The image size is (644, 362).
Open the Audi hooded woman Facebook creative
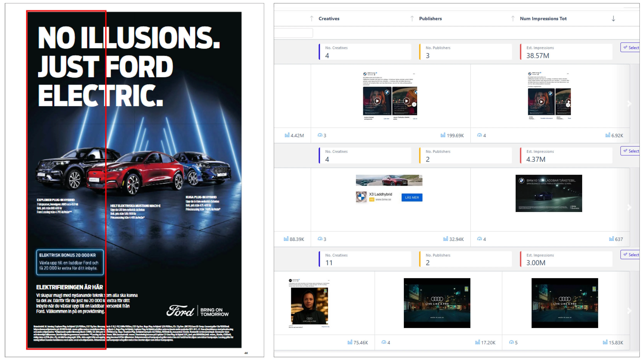(x=309, y=303)
